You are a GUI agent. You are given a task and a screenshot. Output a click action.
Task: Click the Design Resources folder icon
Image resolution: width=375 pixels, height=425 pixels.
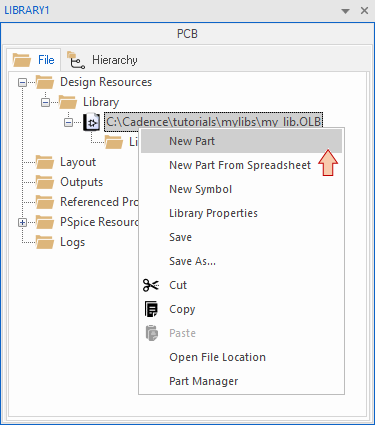(x=45, y=82)
